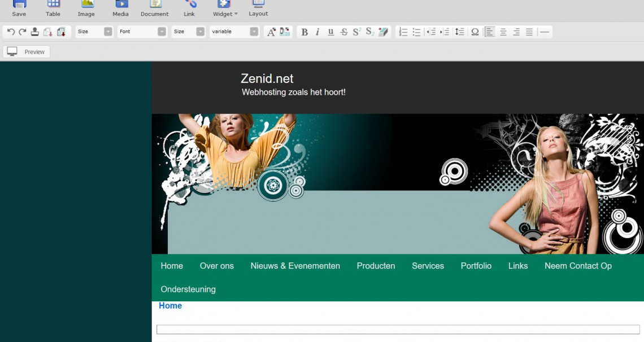Open the Neem Contact Op menu item
The image size is (644, 342).
[578, 266]
